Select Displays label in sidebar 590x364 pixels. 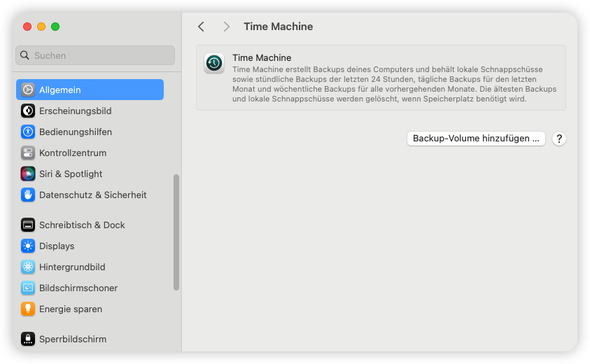click(57, 246)
